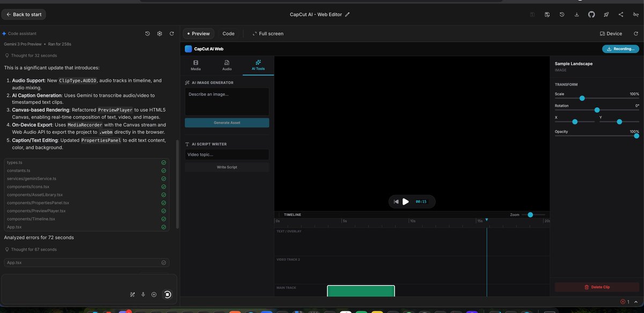Click the Video Track 2 label

point(288,259)
